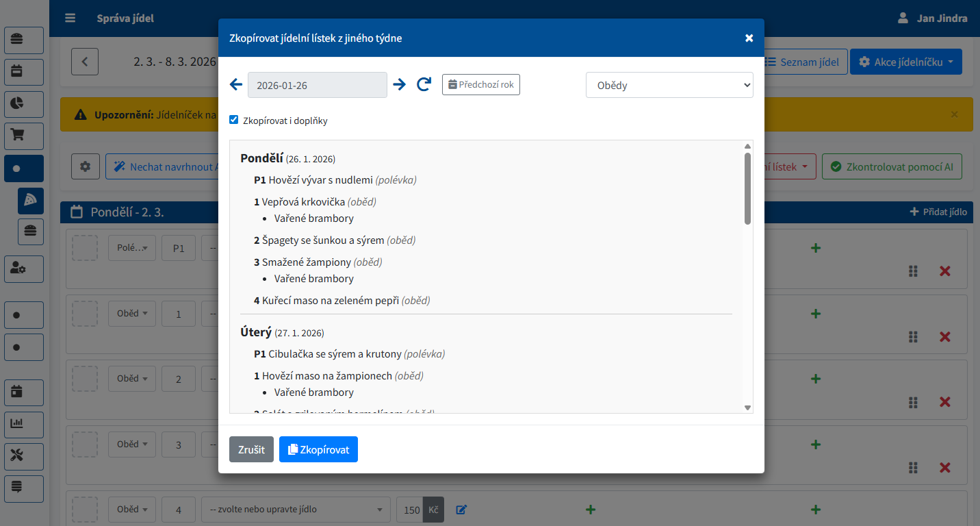Toggle the 'Zkopírovat i doplňky' checkbox
The width and height of the screenshot is (980, 526).
[234, 120]
